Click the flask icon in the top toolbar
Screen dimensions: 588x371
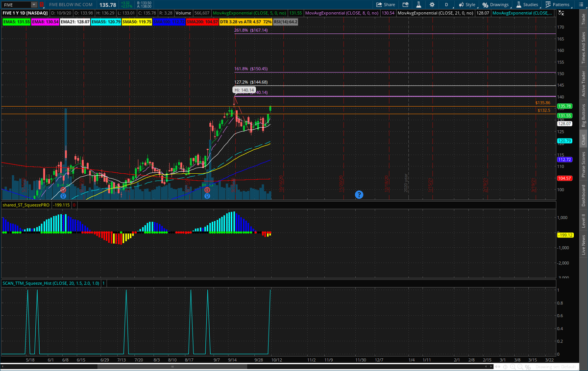click(x=419, y=4)
